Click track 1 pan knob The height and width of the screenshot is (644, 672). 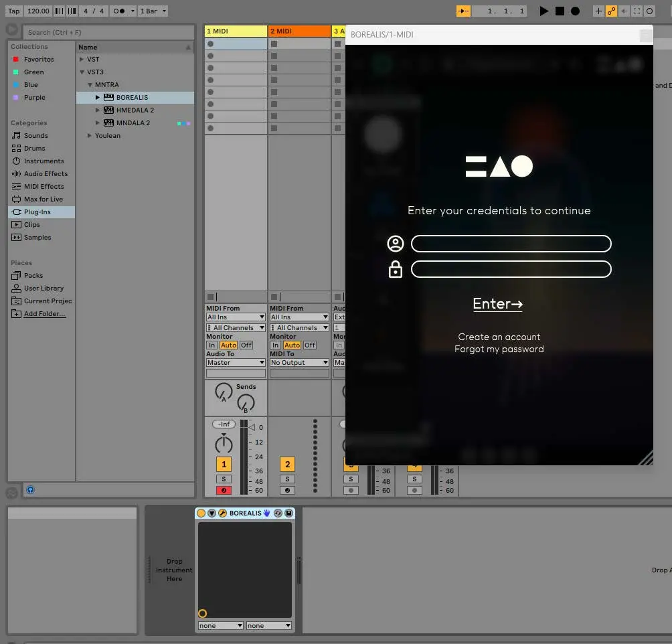point(224,445)
